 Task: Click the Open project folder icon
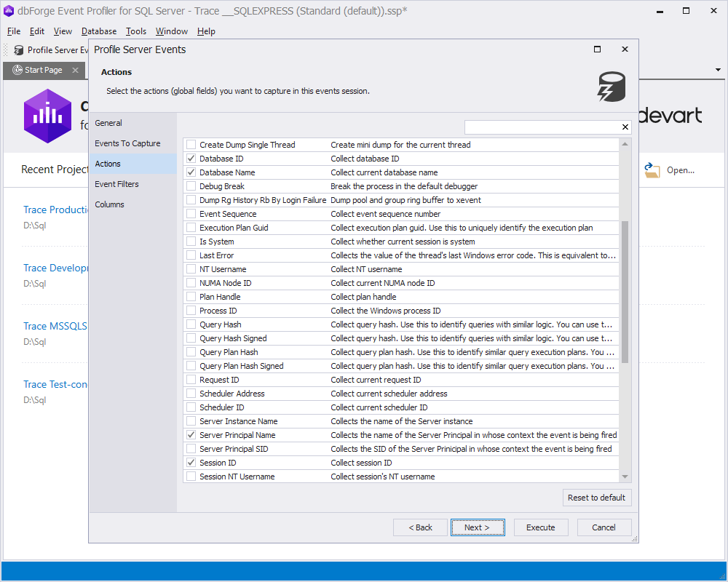(x=652, y=170)
